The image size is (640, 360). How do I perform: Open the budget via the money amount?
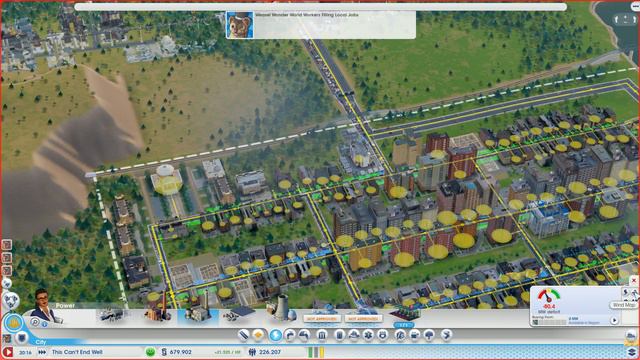point(180,352)
